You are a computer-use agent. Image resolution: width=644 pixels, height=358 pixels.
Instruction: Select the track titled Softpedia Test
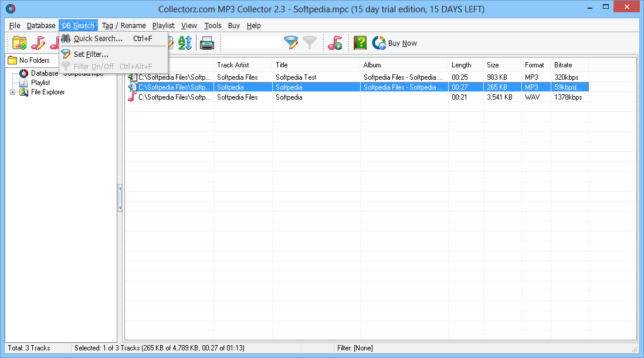click(296, 77)
